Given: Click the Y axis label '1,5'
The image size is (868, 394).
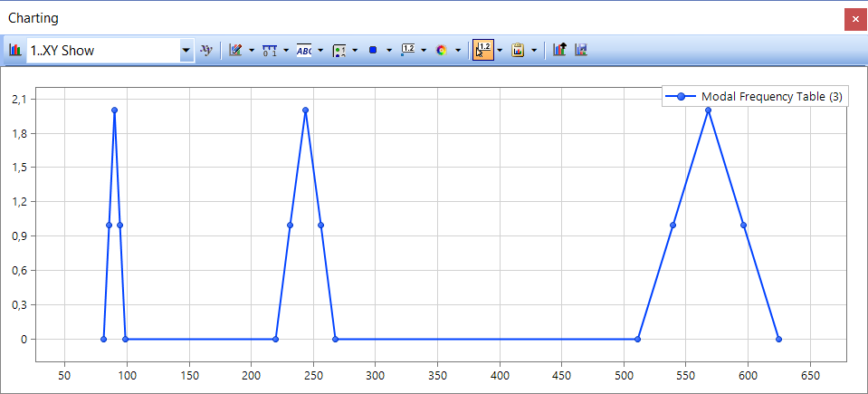Looking at the screenshot, I should click(20, 168).
